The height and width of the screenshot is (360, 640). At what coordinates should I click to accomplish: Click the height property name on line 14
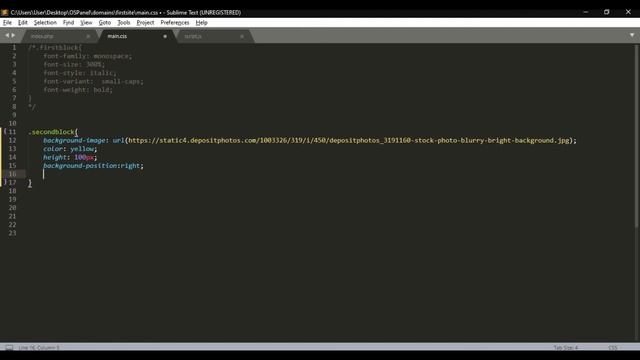(55, 157)
